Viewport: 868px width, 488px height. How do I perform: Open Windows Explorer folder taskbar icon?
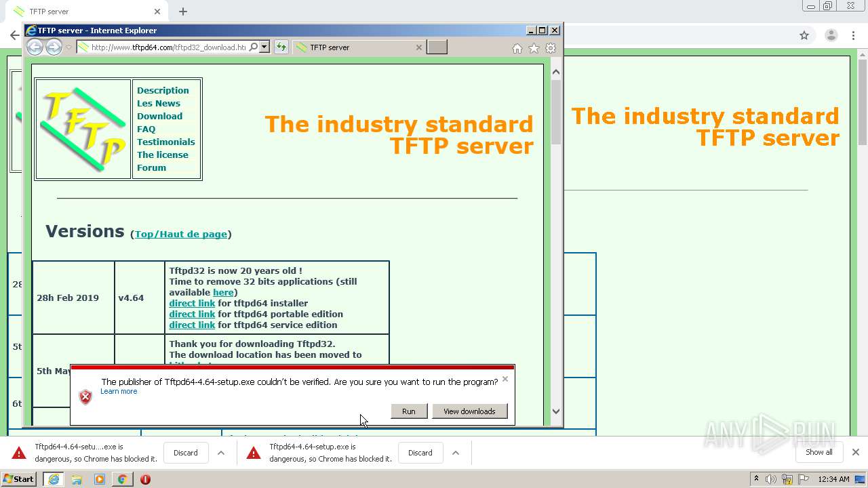coord(77,479)
